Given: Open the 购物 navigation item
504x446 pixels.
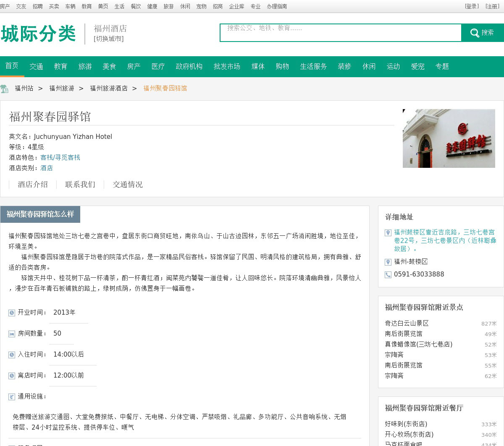Looking at the screenshot, I should (x=282, y=66).
